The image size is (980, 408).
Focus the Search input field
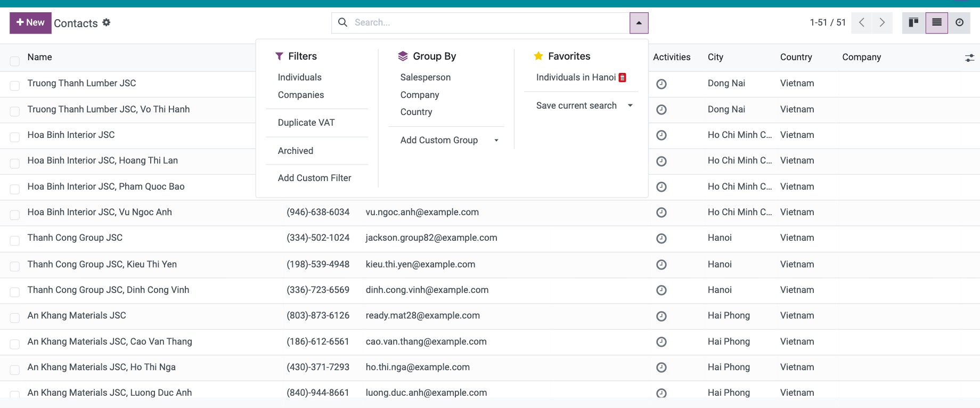tap(490, 22)
